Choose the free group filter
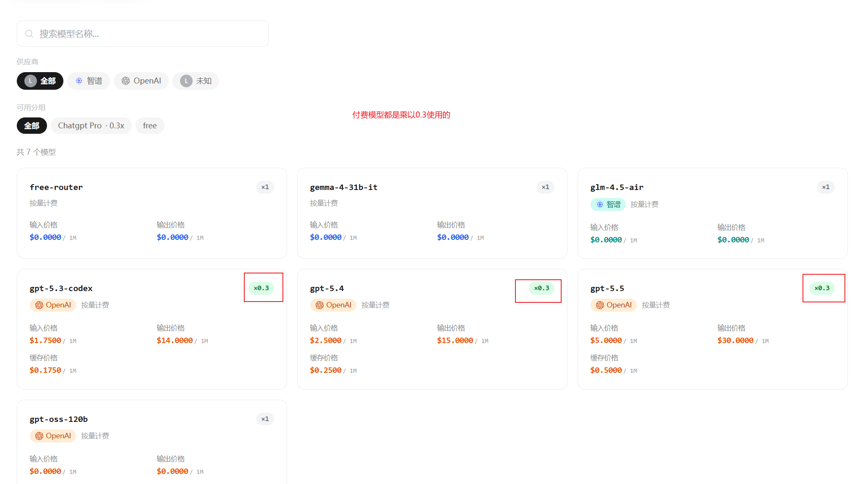The width and height of the screenshot is (868, 484). pos(150,126)
